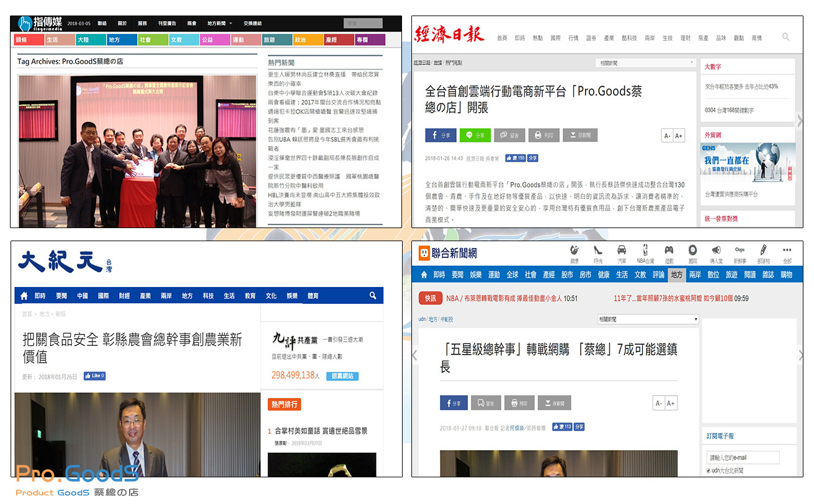Click the CENS 我們一直都在 banner on 經濟日報
This screenshot has height=504, width=814.
[748, 164]
